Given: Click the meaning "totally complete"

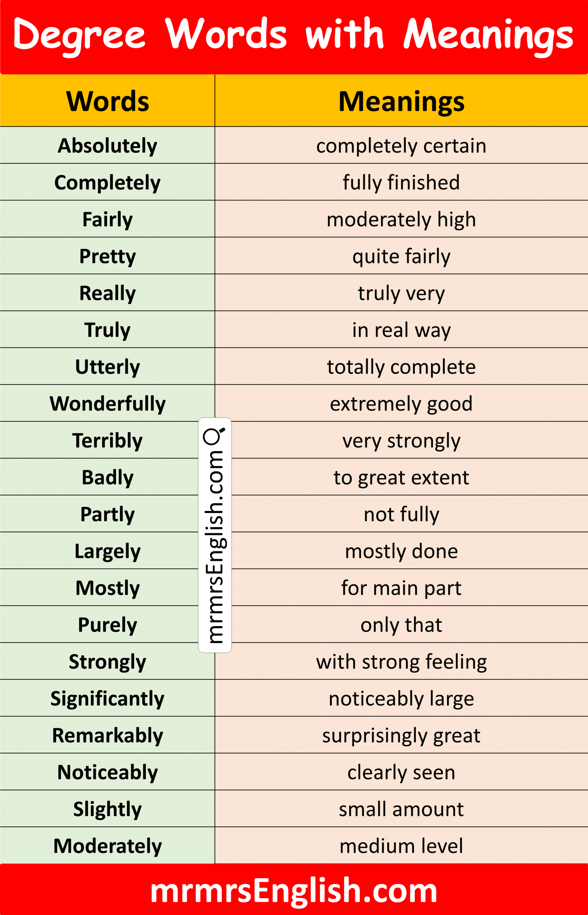Looking at the screenshot, I should tap(401, 367).
